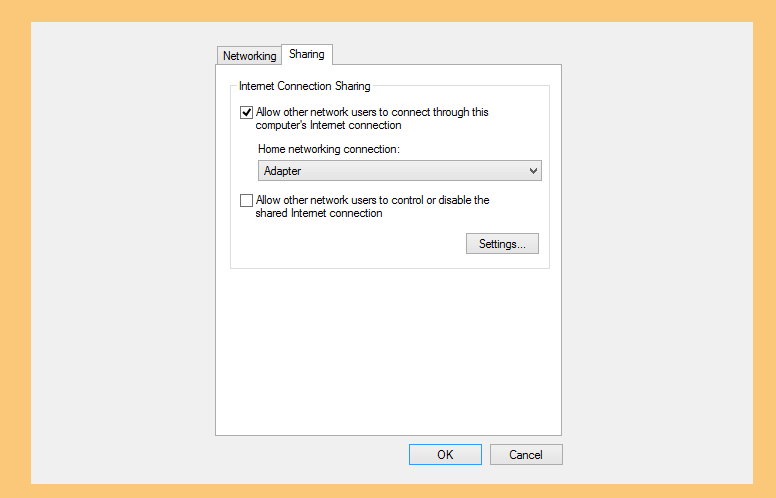Uncheck the allow users to connect checkbox

(x=246, y=112)
